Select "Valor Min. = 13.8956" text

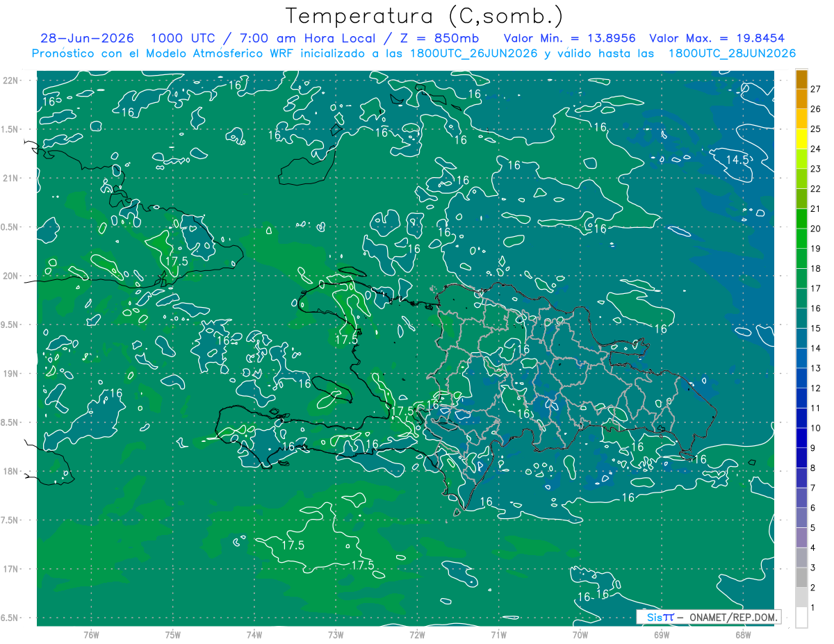pyautogui.click(x=570, y=38)
